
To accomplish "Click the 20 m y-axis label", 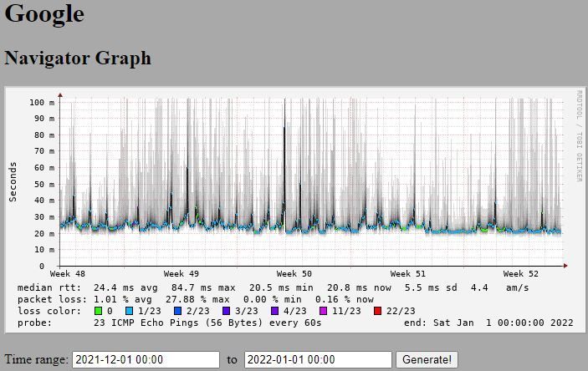I will click(x=44, y=233).
